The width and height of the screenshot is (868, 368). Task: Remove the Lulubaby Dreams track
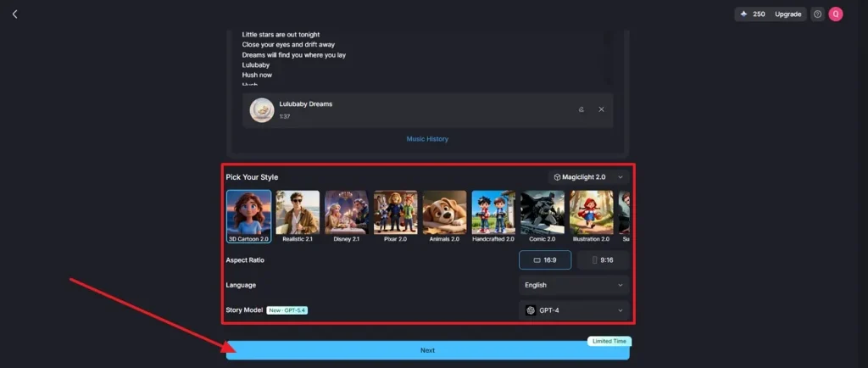[x=601, y=109]
